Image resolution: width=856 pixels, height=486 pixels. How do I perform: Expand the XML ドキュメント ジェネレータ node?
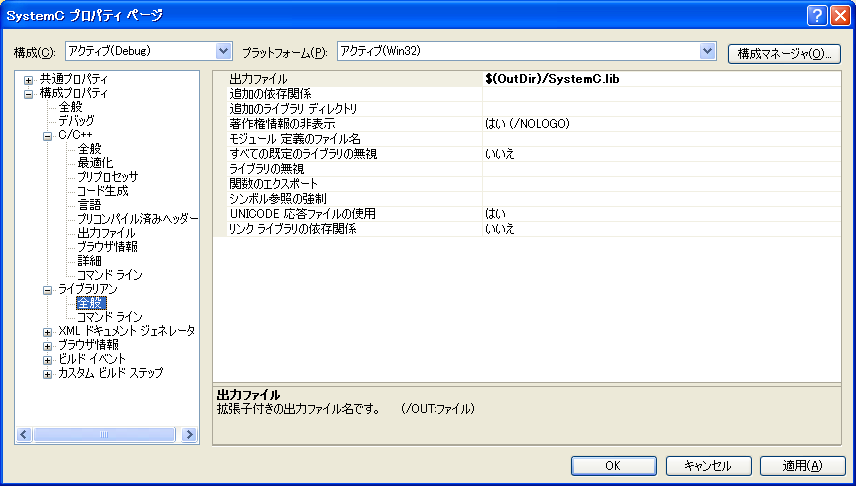pyautogui.click(x=47, y=331)
